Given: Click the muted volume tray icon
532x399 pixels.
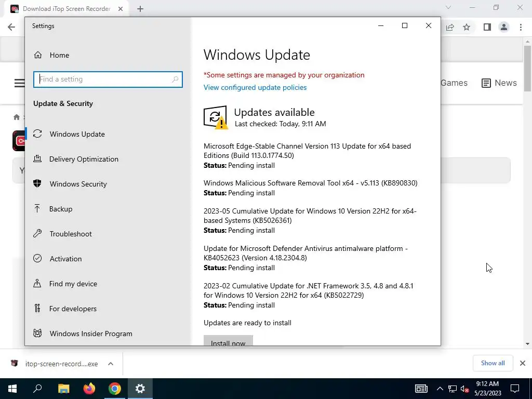Looking at the screenshot, I should pos(465,389).
